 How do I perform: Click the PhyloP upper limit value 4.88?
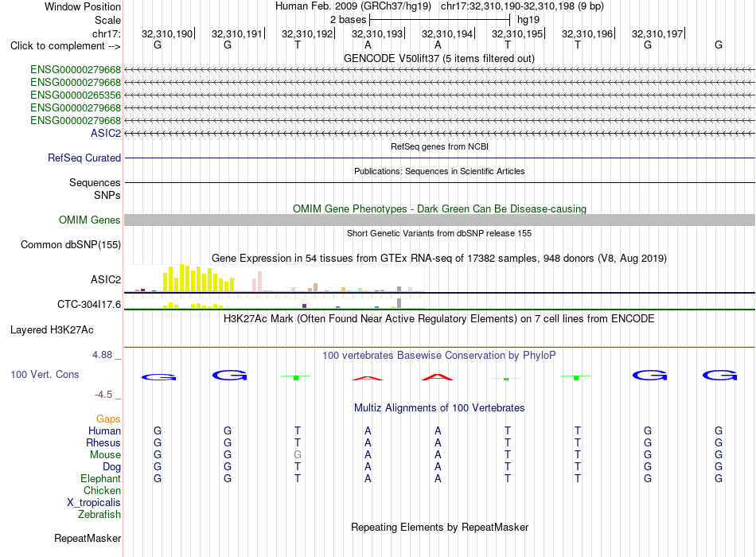pos(102,354)
